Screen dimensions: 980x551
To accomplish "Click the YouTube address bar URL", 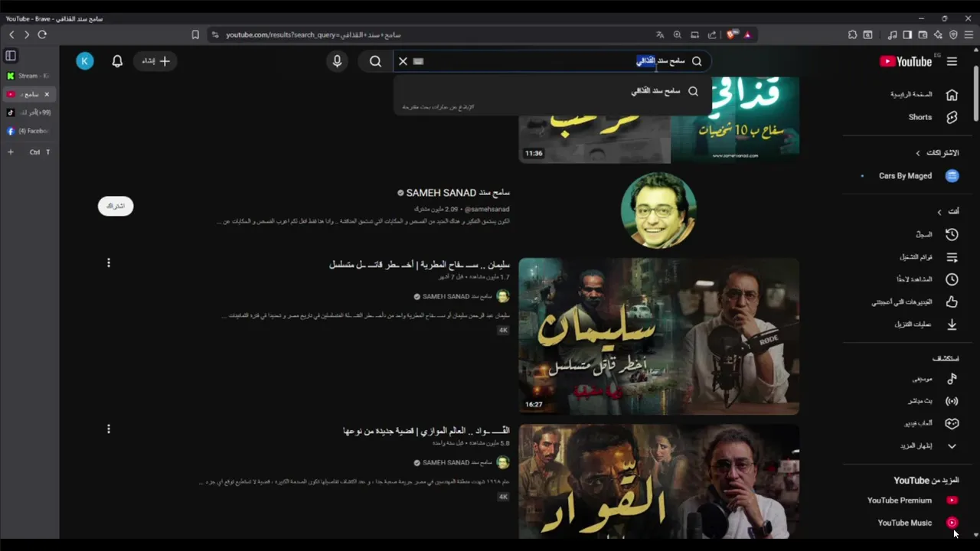I will point(312,34).
